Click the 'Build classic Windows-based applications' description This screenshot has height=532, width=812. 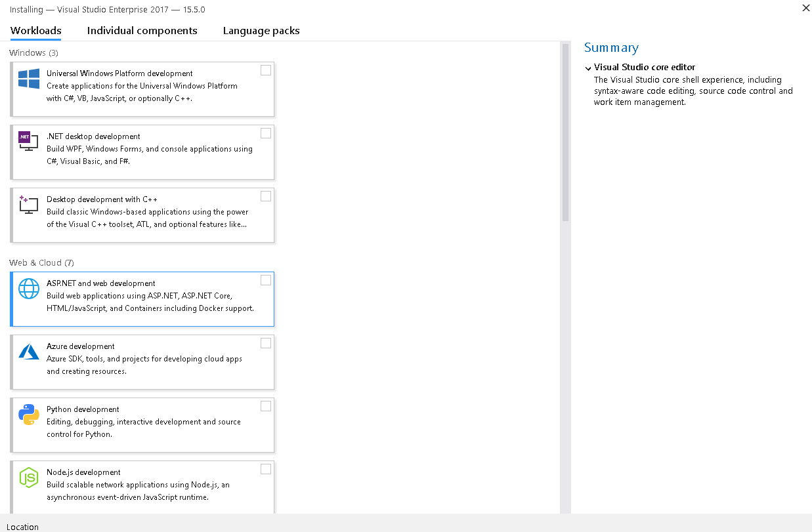click(148, 218)
